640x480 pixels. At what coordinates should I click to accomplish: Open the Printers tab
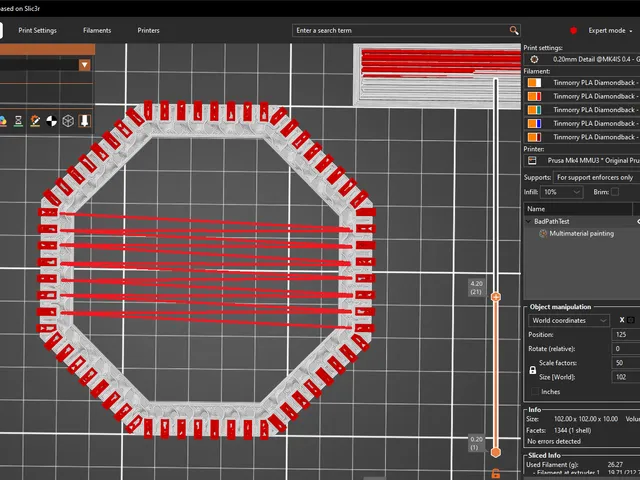coord(148,30)
